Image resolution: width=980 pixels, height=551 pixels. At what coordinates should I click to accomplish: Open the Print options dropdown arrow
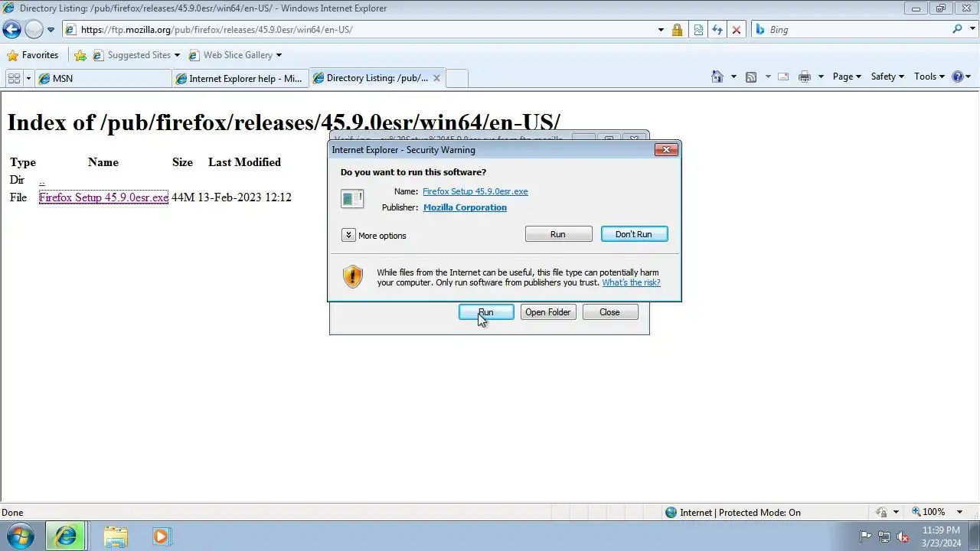click(x=821, y=77)
